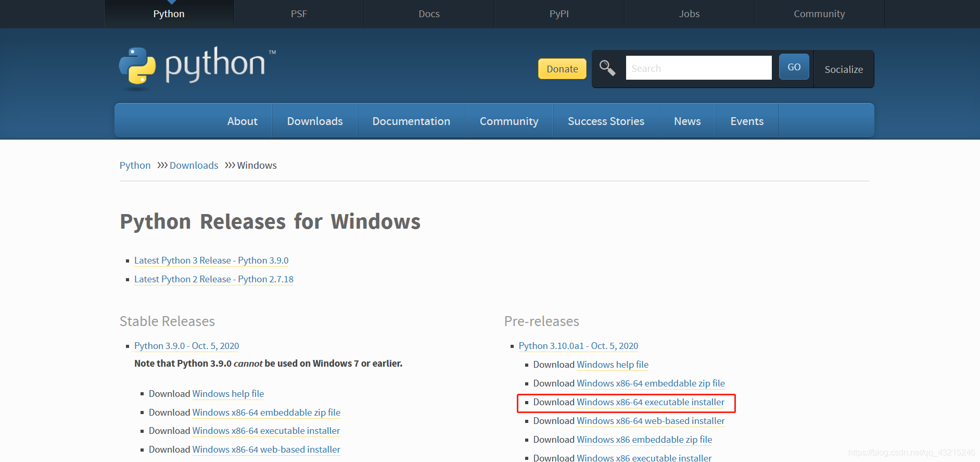Click the Stable Releases heading
980x462 pixels.
tap(167, 321)
